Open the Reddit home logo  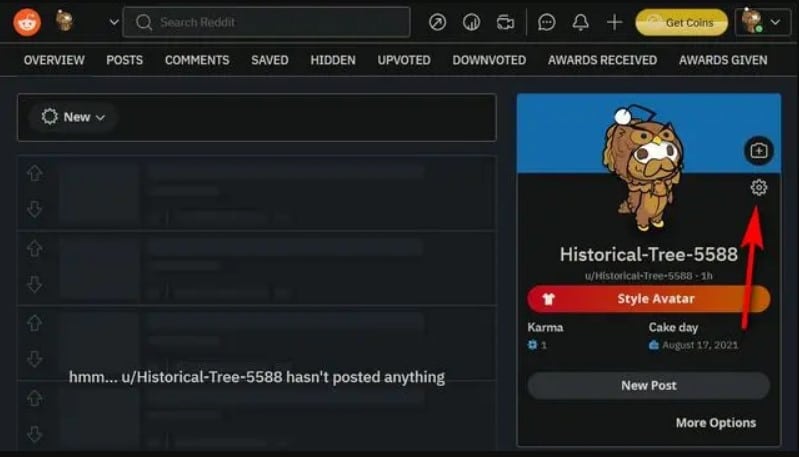tap(27, 22)
